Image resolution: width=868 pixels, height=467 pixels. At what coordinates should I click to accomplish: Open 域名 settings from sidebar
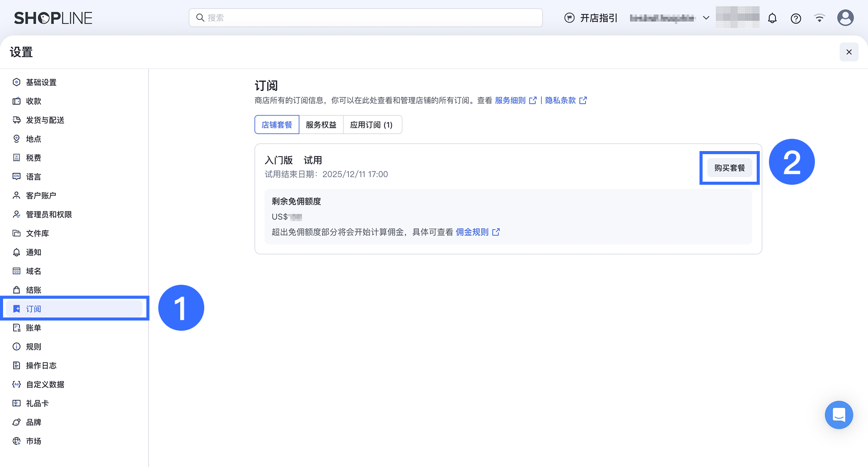tap(33, 271)
